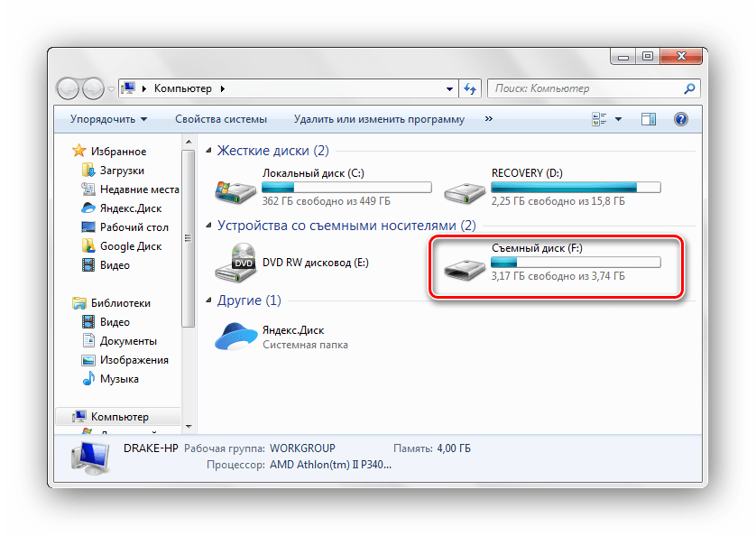756x536 pixels.
Task: Click the Съемный диск (F:) label
Action: 537,248
